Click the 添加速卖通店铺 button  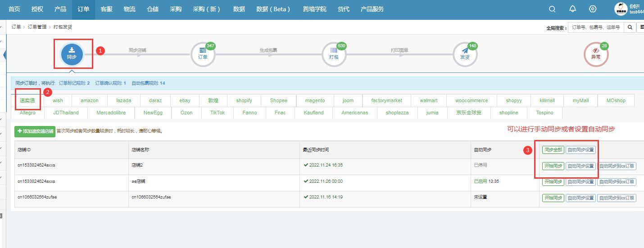[35, 131]
